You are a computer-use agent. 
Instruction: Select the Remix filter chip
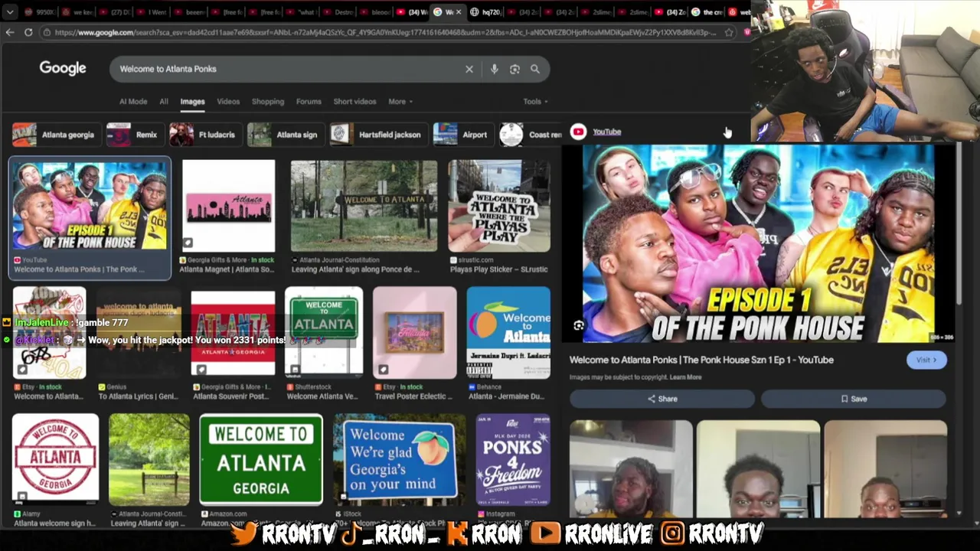pyautogui.click(x=134, y=135)
